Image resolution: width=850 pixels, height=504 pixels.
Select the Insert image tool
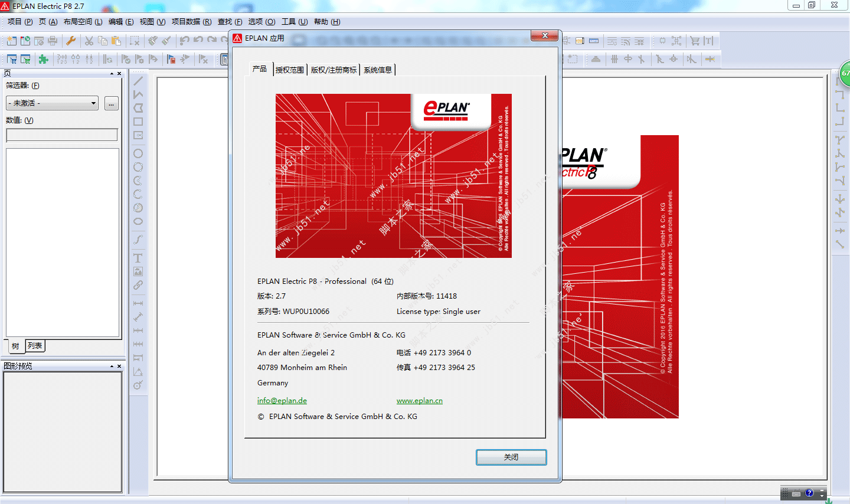(138, 271)
